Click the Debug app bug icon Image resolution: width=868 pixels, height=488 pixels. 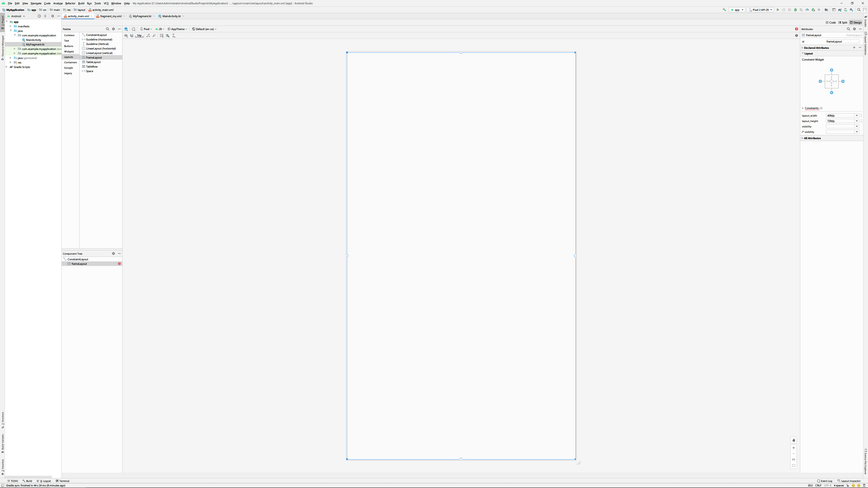coord(795,10)
